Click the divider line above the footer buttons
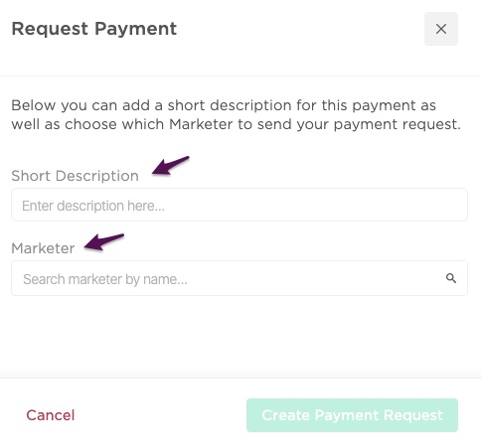This screenshot has width=481, height=448. point(240,377)
